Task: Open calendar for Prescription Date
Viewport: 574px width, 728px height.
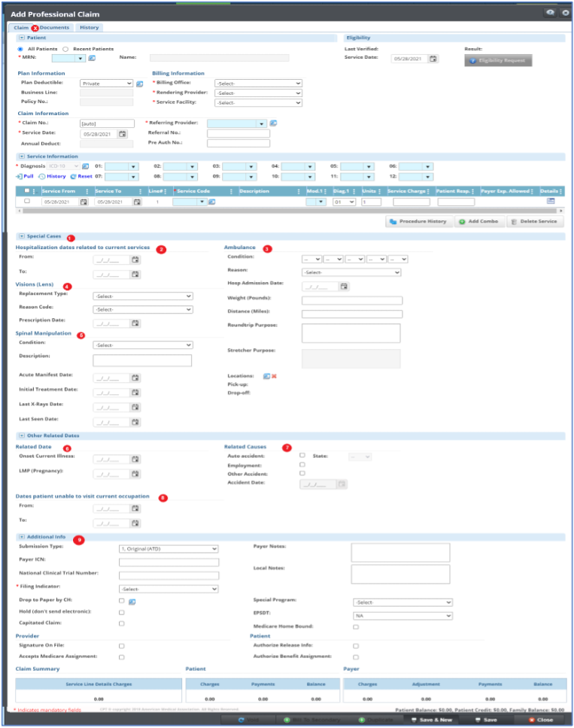Action: click(x=135, y=323)
